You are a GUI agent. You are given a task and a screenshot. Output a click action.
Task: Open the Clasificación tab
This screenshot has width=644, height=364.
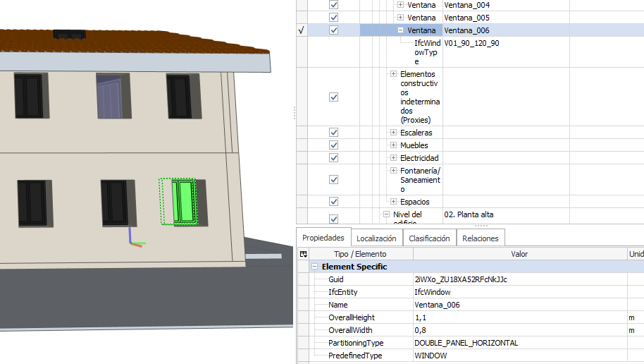coord(429,238)
